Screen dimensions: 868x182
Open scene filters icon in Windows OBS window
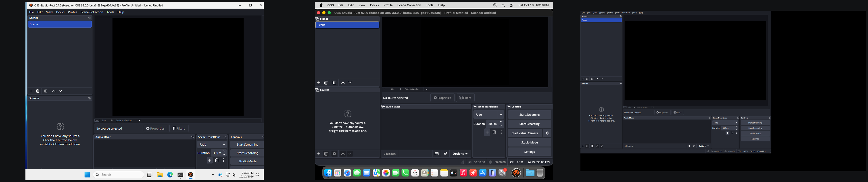pyautogui.click(x=46, y=91)
